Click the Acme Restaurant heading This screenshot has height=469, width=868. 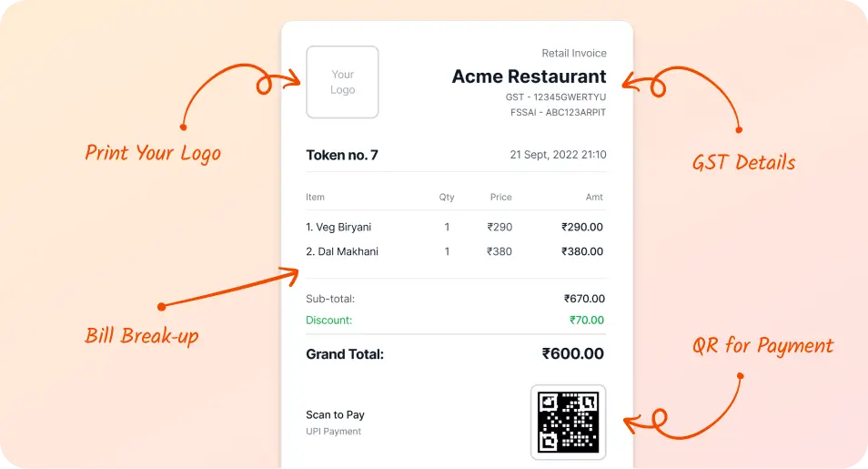click(x=529, y=76)
